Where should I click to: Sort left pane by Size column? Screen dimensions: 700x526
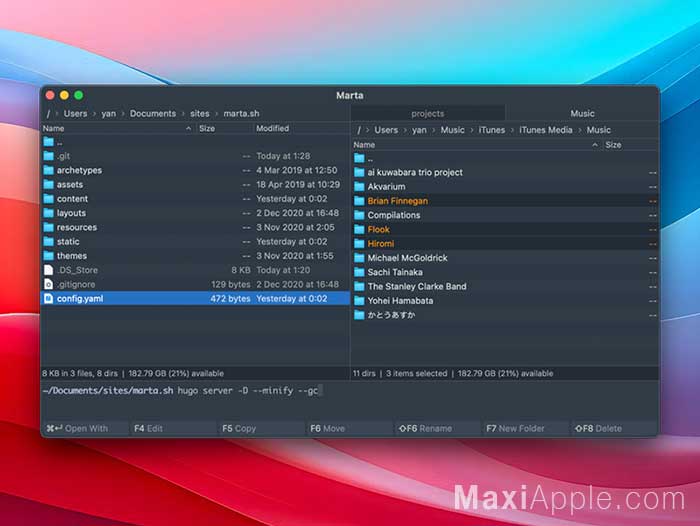coord(225,129)
